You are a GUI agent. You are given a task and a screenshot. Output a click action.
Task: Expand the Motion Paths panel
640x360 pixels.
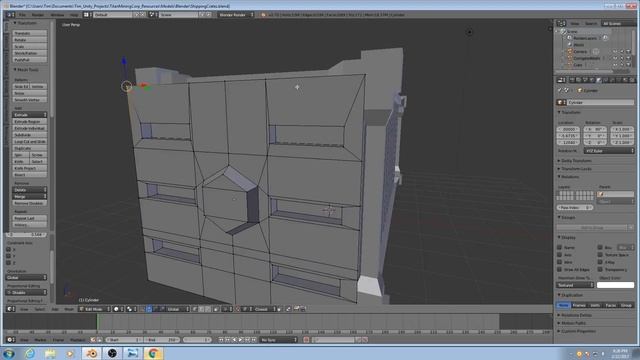tap(573, 323)
